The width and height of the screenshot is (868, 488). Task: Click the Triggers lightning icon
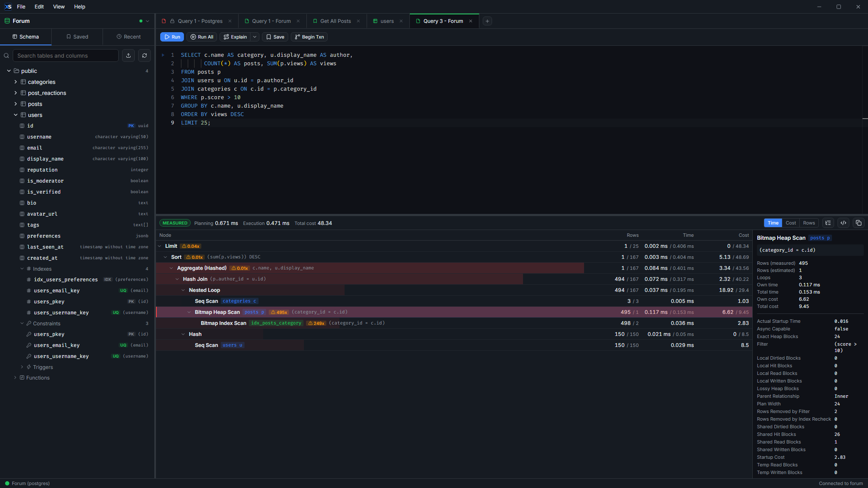point(29,367)
